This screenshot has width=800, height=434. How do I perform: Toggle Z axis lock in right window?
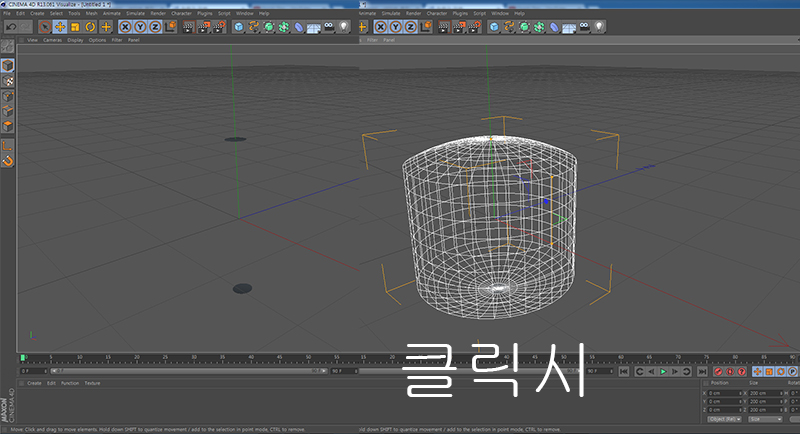[x=411, y=27]
